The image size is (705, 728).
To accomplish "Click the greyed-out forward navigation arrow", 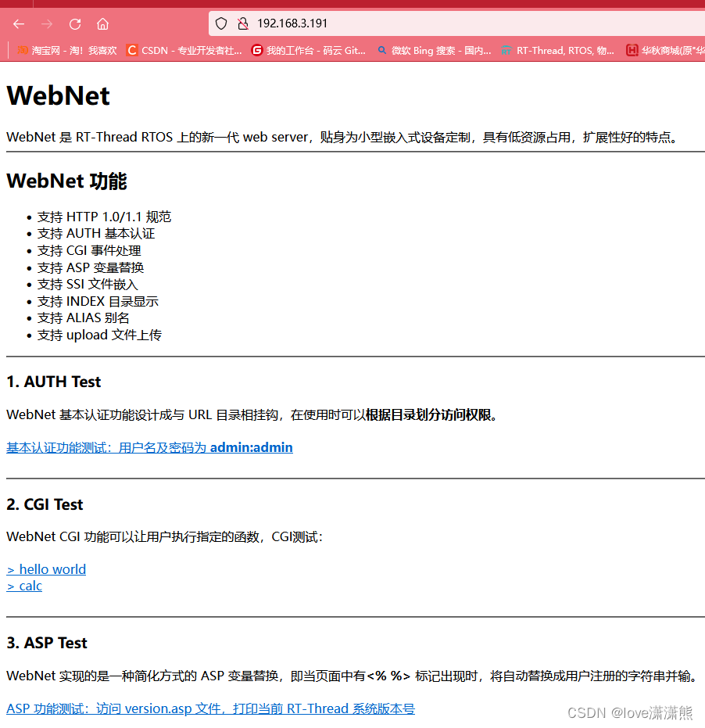I will (46, 23).
